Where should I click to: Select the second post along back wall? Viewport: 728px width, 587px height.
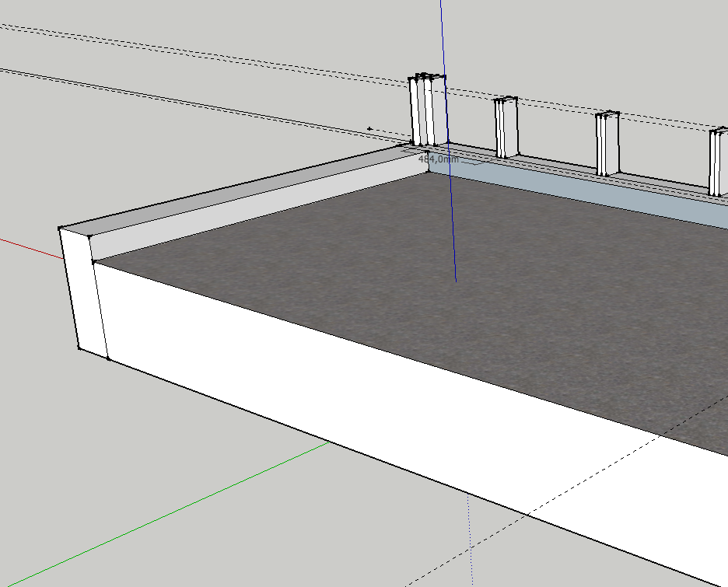tap(506, 127)
